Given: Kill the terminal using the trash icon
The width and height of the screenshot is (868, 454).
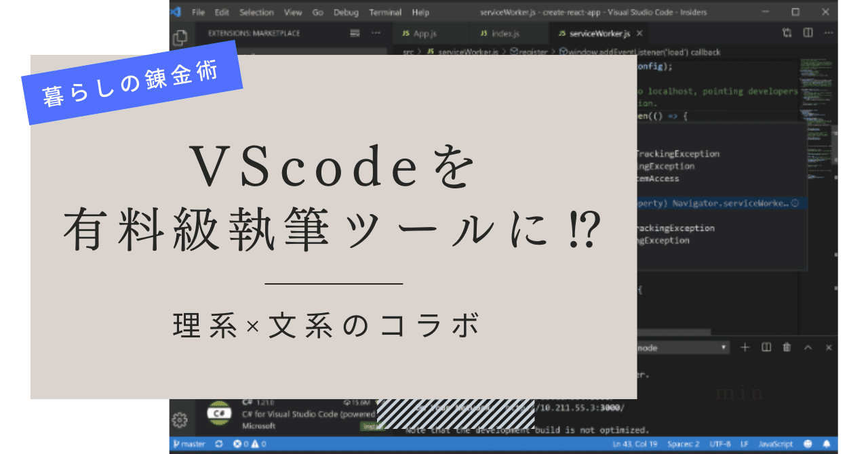Looking at the screenshot, I should [786, 348].
